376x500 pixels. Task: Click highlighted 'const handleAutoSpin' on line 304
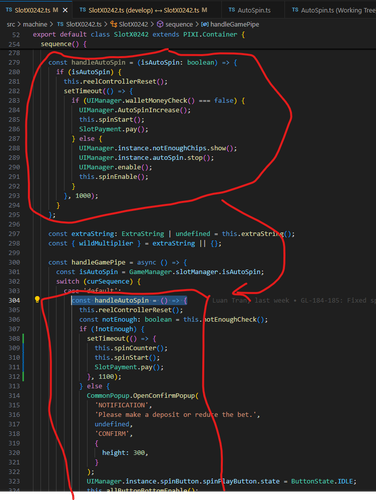coord(110,300)
